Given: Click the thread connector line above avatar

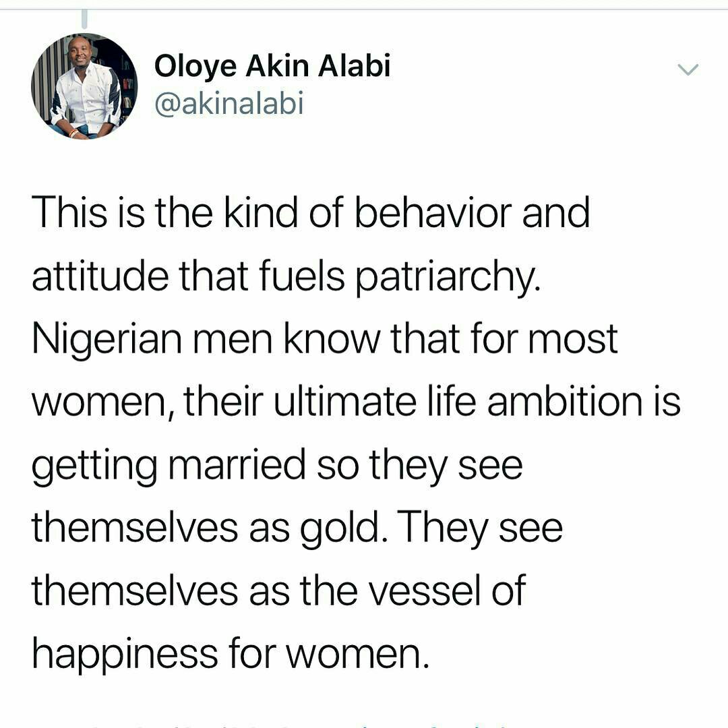Looking at the screenshot, I should tap(84, 20).
